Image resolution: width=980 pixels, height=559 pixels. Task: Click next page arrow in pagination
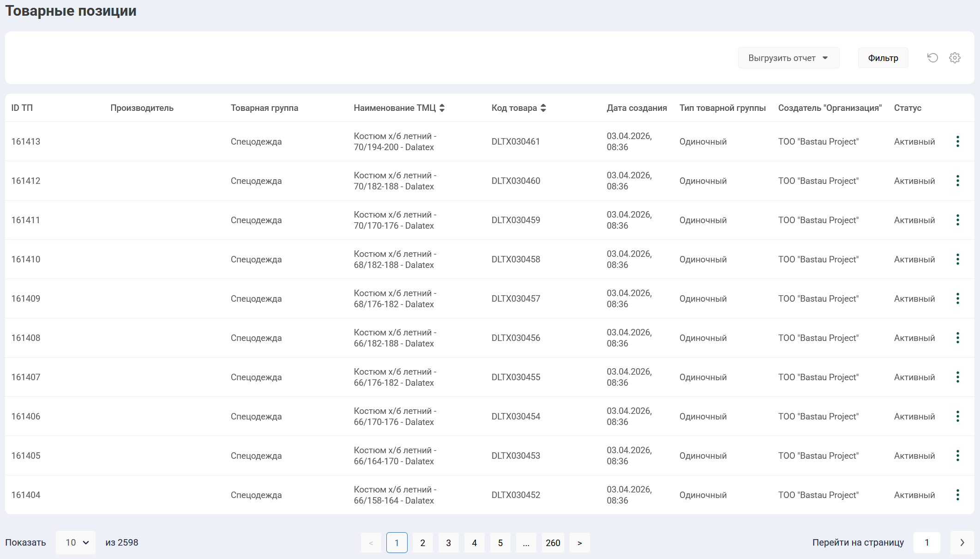pyautogui.click(x=579, y=543)
